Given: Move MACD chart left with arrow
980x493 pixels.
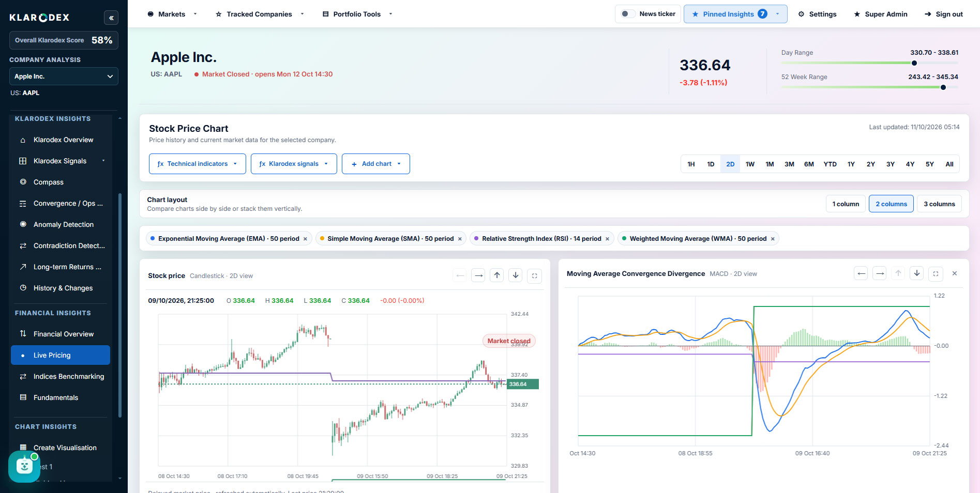Looking at the screenshot, I should click(x=861, y=273).
